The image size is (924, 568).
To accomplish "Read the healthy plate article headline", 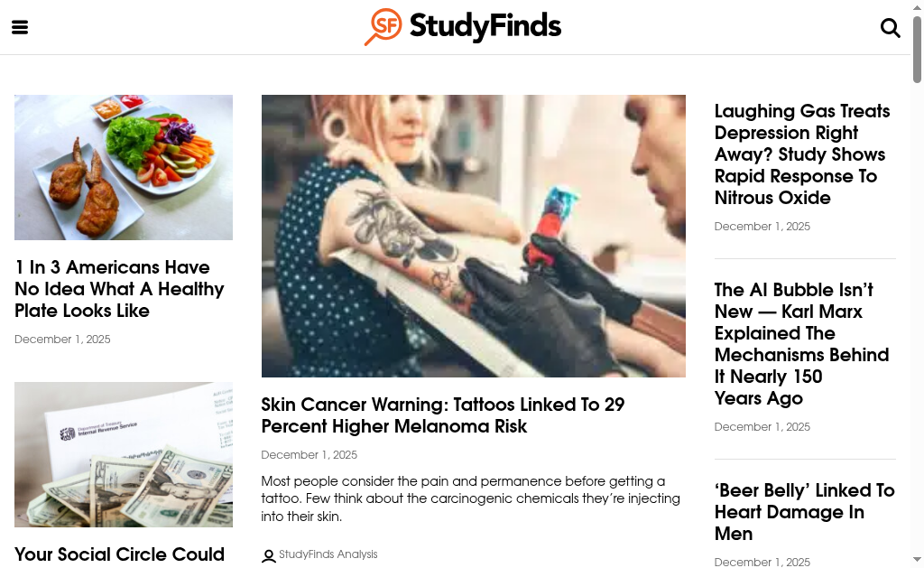I will [119, 289].
